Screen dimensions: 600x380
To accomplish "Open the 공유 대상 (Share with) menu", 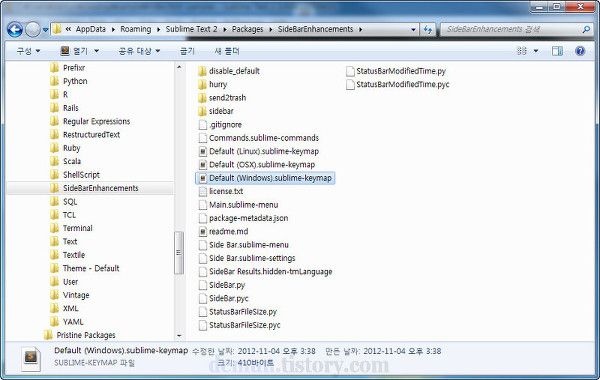I will pos(140,51).
